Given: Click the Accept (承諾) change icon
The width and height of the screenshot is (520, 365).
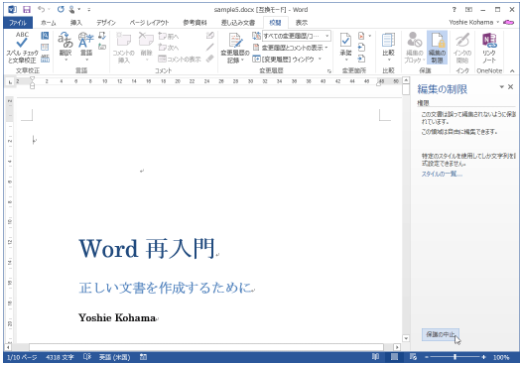Looking at the screenshot, I should pos(346,47).
